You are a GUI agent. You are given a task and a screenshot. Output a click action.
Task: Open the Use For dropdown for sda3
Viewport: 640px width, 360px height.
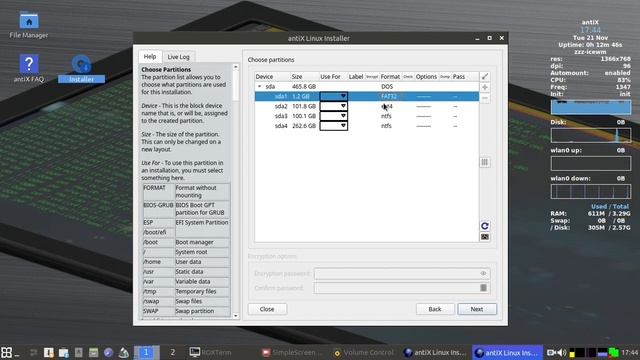(x=333, y=116)
